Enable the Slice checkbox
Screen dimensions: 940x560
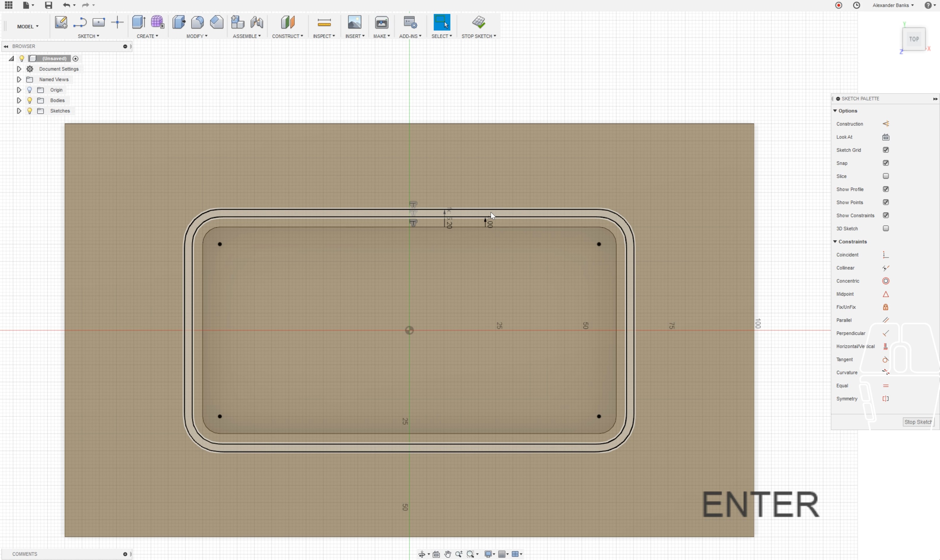click(886, 176)
